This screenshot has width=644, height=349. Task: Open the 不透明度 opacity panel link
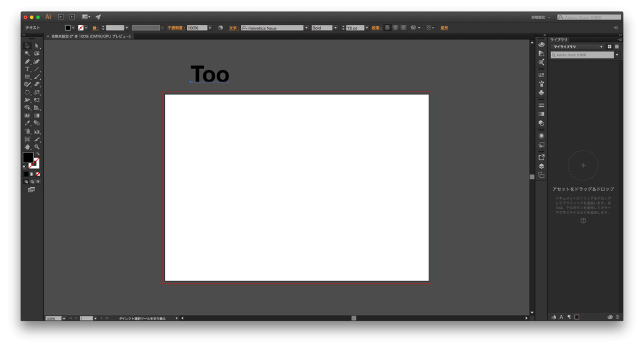point(175,28)
